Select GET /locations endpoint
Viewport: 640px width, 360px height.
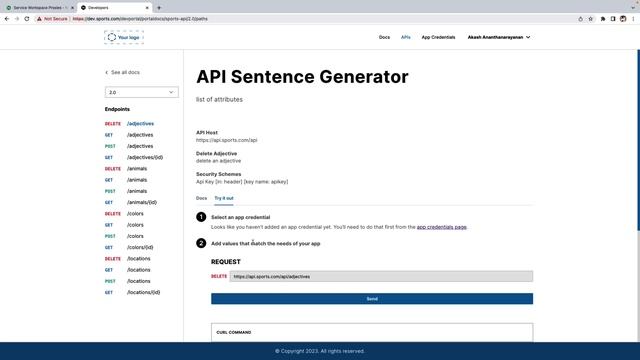click(127, 270)
